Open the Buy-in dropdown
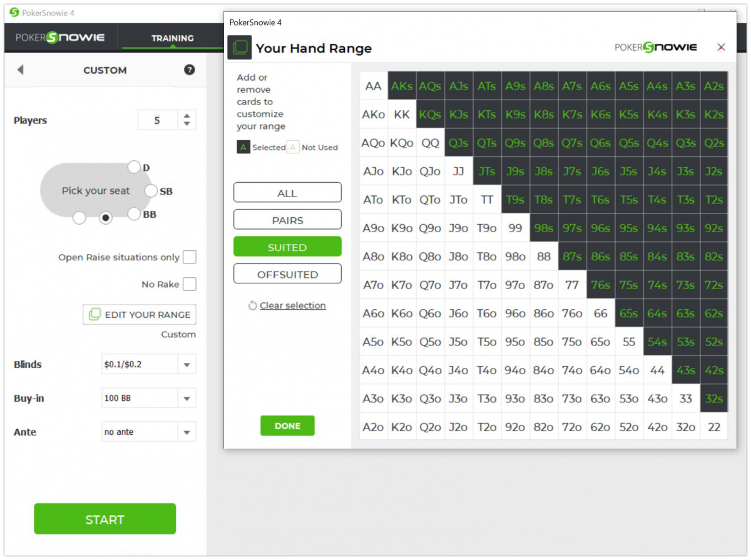 click(149, 398)
